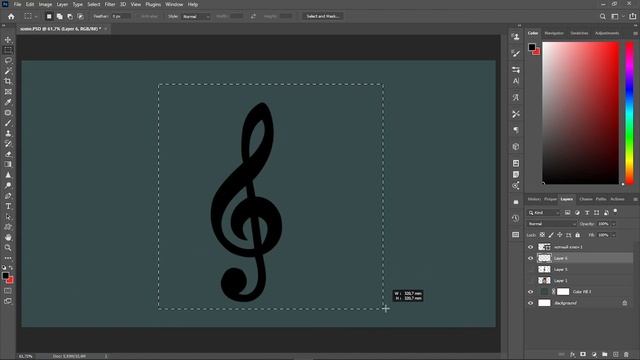
Task: Show Layer 5 visibility box
Action: [x=531, y=269]
